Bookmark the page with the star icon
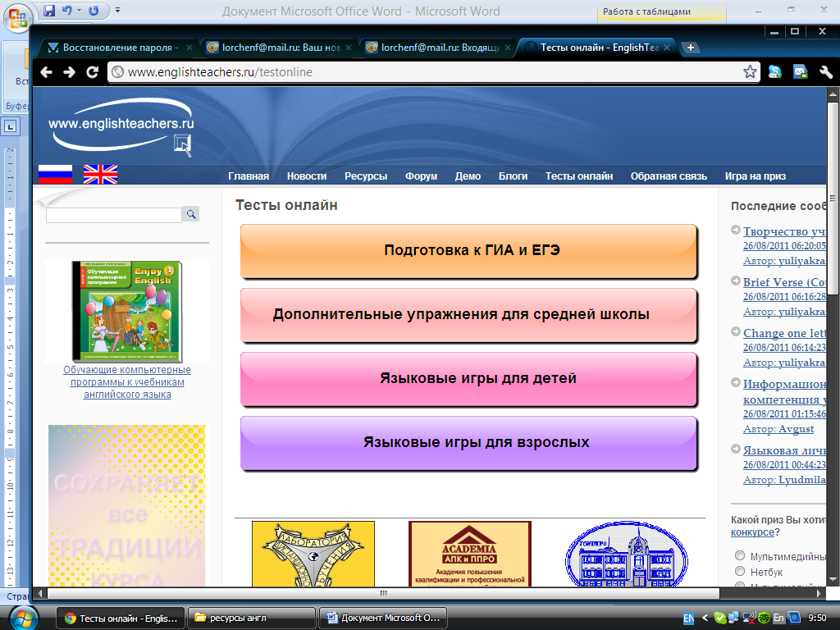The width and height of the screenshot is (840, 630). pos(750,72)
